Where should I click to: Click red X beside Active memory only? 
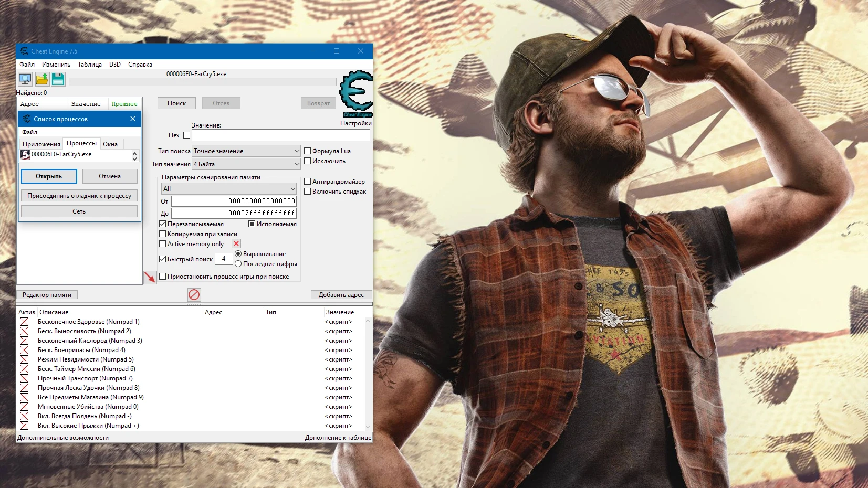pyautogui.click(x=236, y=243)
